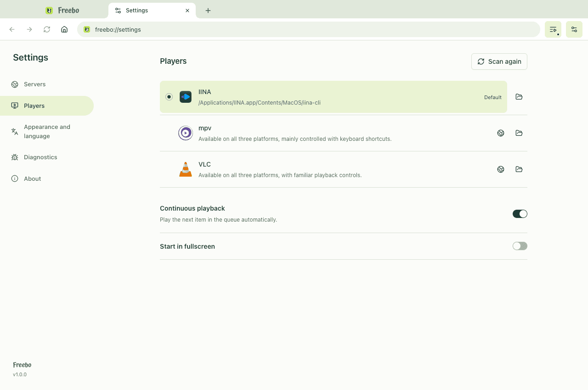Select the Settings tab
The height and width of the screenshot is (390, 588).
click(152, 11)
